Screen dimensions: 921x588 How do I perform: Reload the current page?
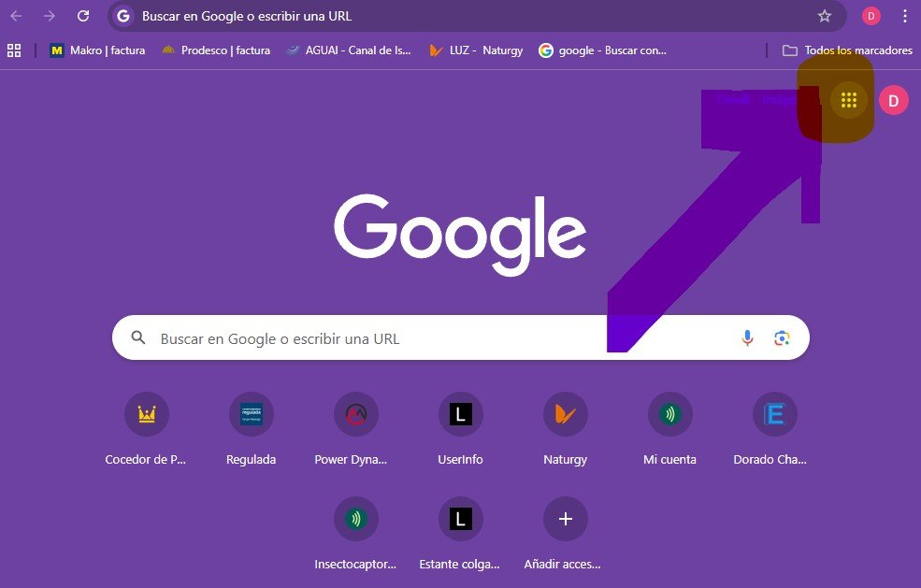click(83, 16)
